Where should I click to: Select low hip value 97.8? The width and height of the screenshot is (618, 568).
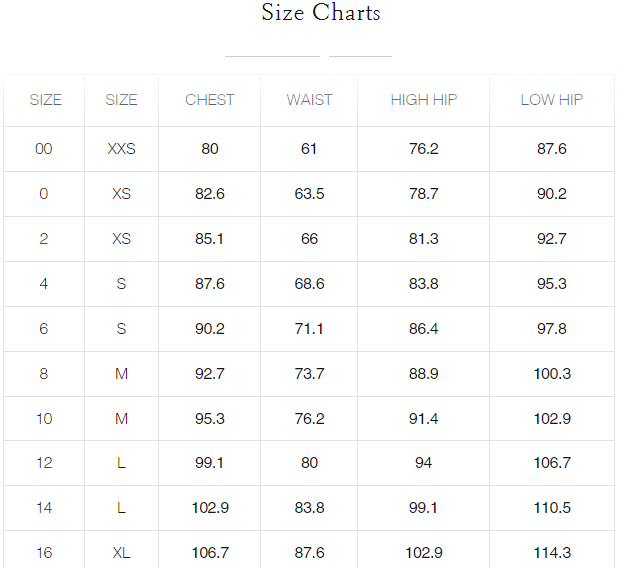tap(551, 329)
